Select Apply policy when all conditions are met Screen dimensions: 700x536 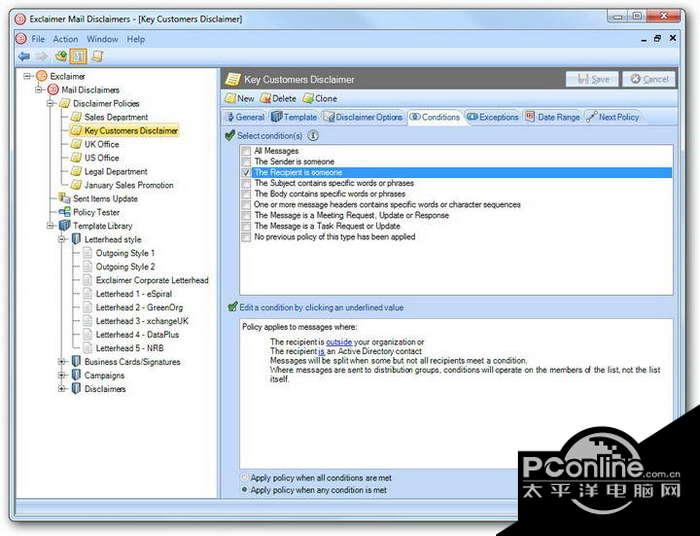click(x=244, y=478)
